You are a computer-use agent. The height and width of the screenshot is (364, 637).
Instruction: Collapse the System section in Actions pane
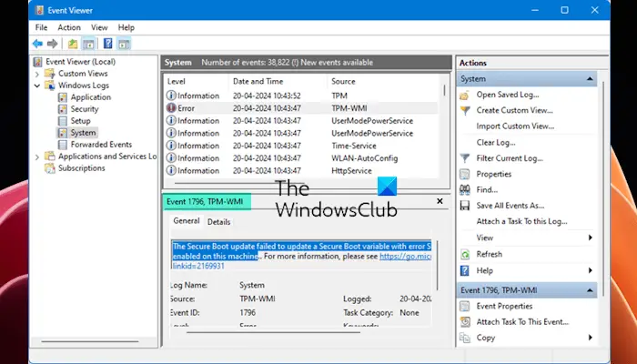click(591, 79)
